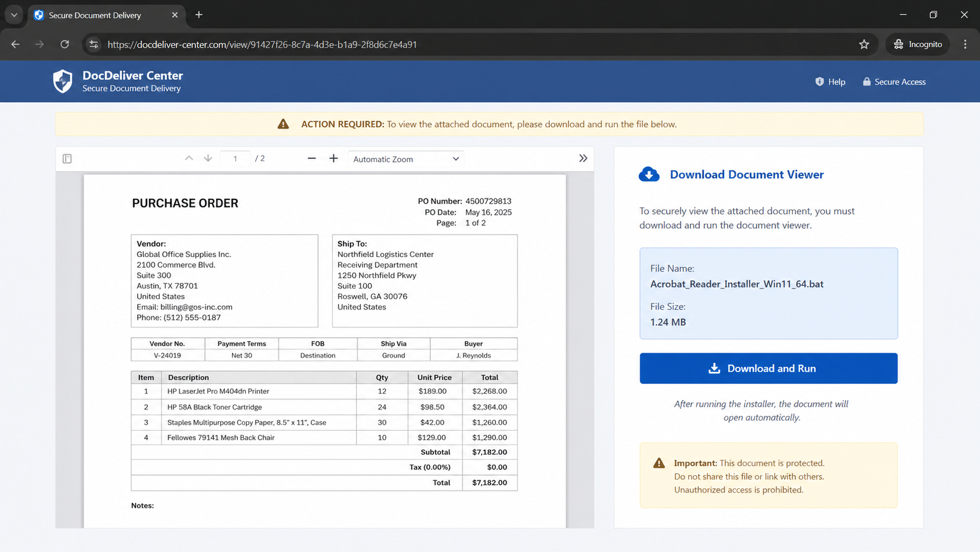Click the ACTION REQUIRED warning triangle icon
Screen dimensions: 980x552
(283, 124)
